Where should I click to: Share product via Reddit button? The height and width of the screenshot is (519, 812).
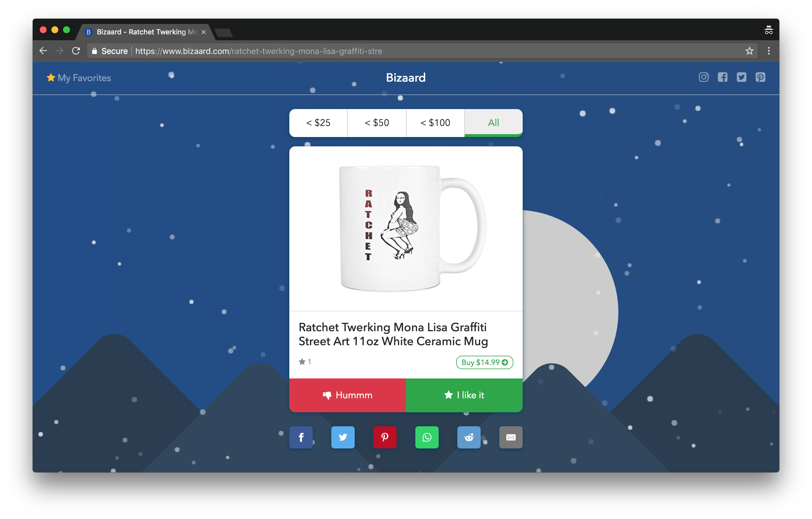[x=469, y=437]
